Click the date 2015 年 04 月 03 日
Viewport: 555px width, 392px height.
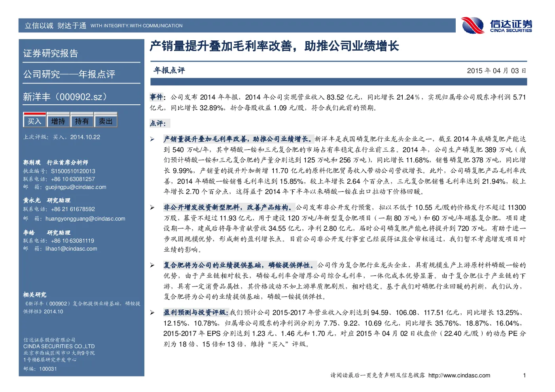click(496, 71)
